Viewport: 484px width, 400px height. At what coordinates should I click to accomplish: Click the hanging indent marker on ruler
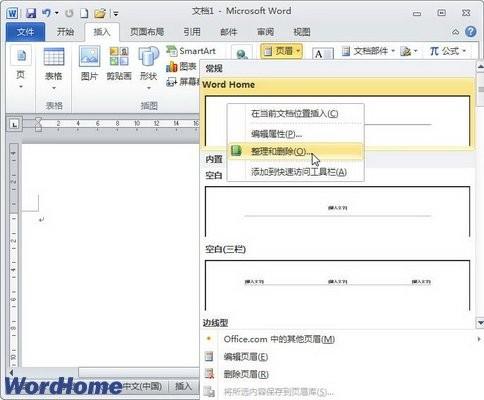point(38,126)
